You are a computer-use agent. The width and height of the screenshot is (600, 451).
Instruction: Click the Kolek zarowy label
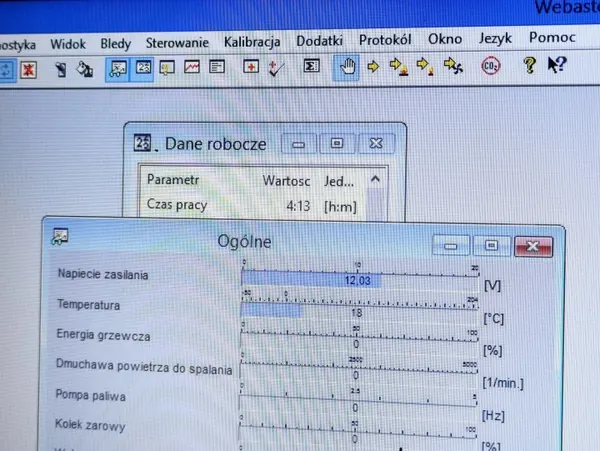90,425
